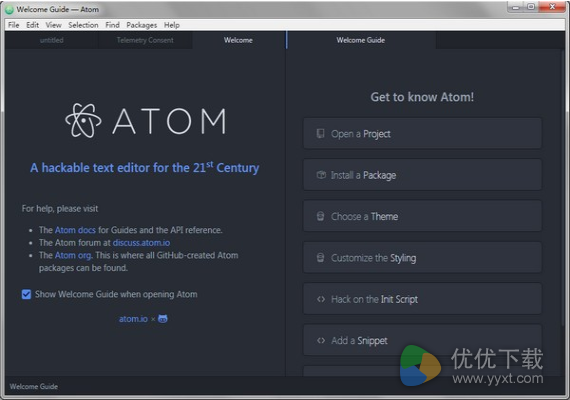Open the Packages menu
This screenshot has height=400, width=570.
[141, 25]
